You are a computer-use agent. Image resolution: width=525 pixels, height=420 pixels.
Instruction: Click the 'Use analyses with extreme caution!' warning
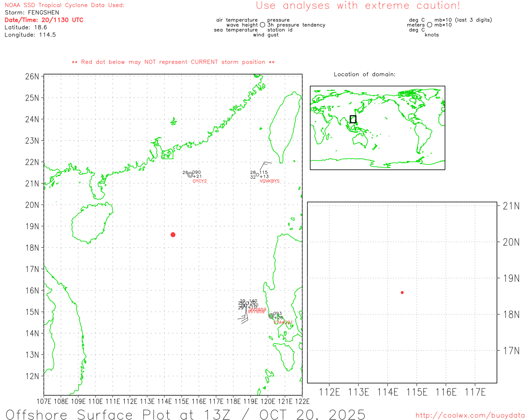tap(358, 6)
